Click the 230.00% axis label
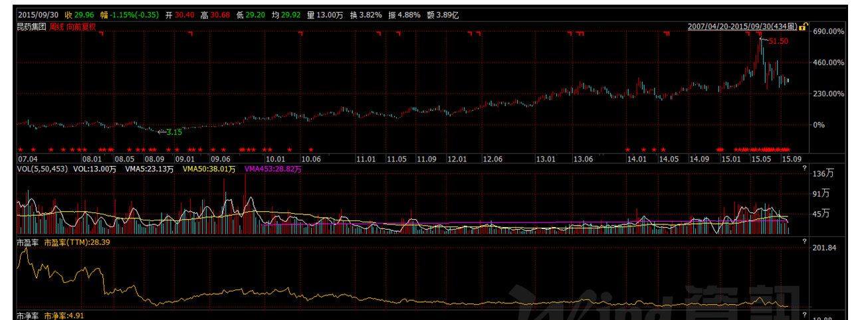This screenshot has width=868, height=320. [830, 94]
